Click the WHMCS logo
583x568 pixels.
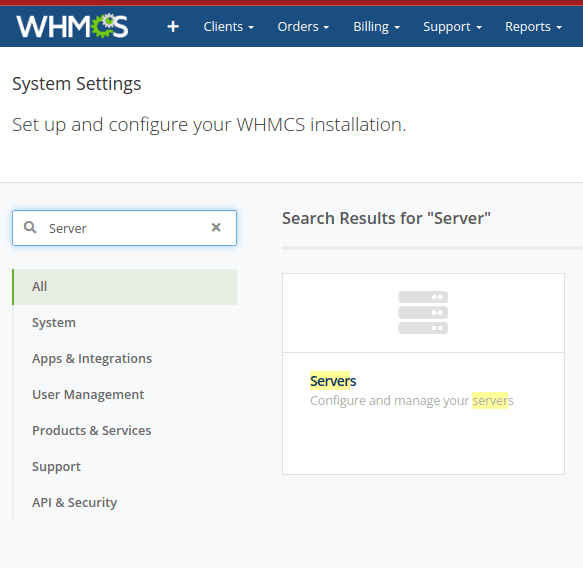[73, 26]
